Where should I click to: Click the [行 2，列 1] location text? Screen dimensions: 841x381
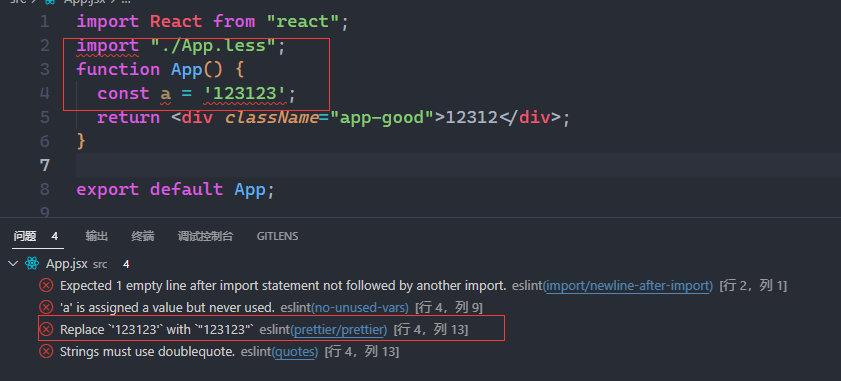click(753, 285)
